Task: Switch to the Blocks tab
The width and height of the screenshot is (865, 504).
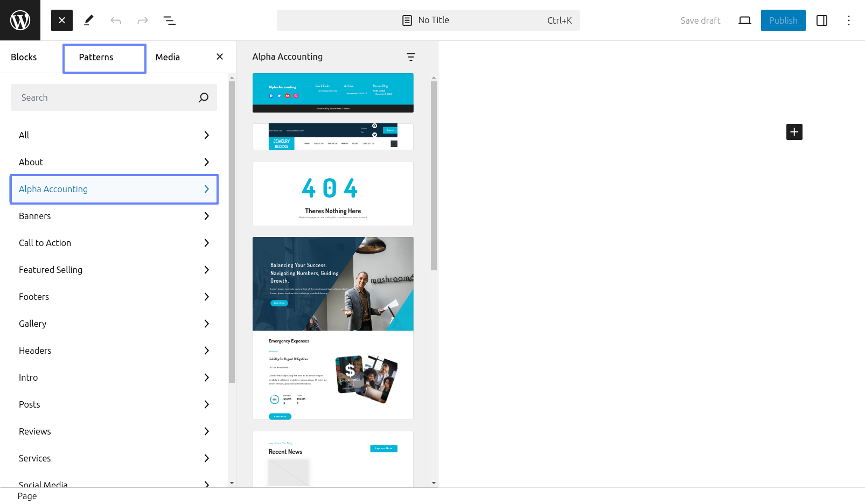Action: 24,57
